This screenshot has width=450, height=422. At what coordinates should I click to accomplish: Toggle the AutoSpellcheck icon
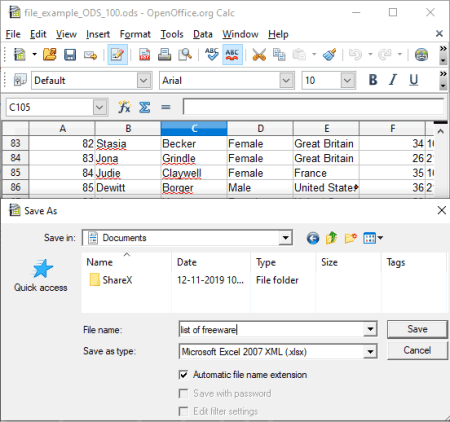[232, 54]
